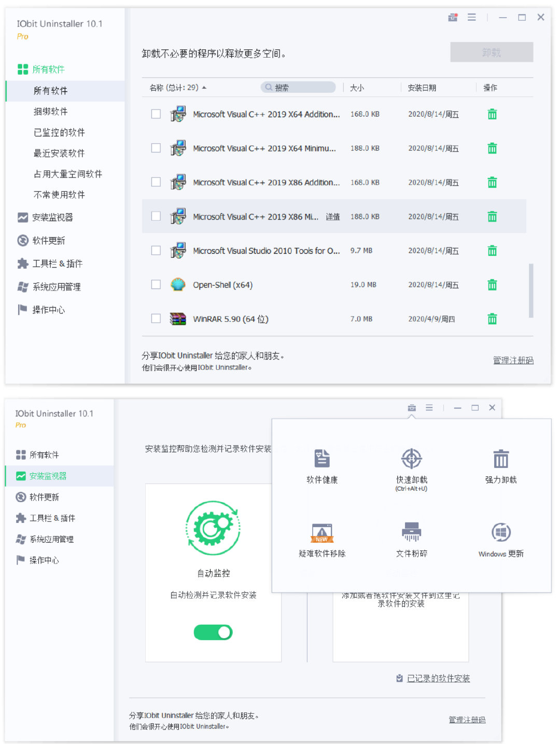560x744 pixels.
Task: Open toolbox icon in top window title bar
Action: [453, 18]
